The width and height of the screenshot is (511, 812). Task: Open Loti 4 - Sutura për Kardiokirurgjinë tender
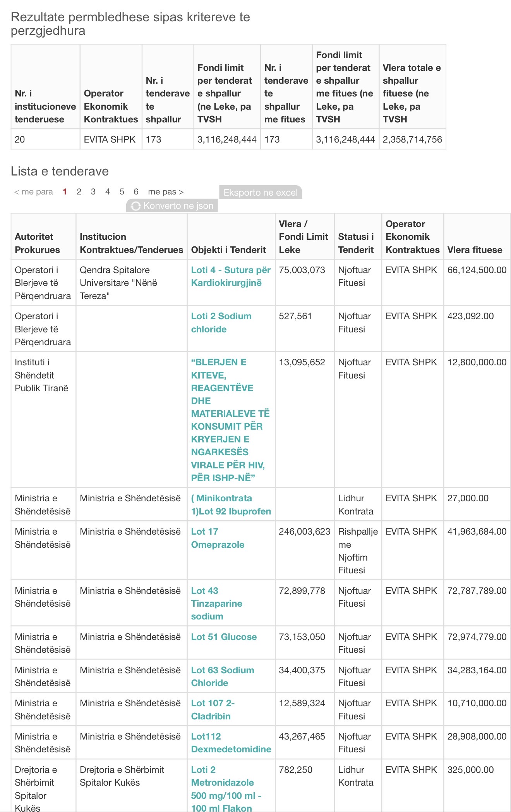[x=230, y=277]
